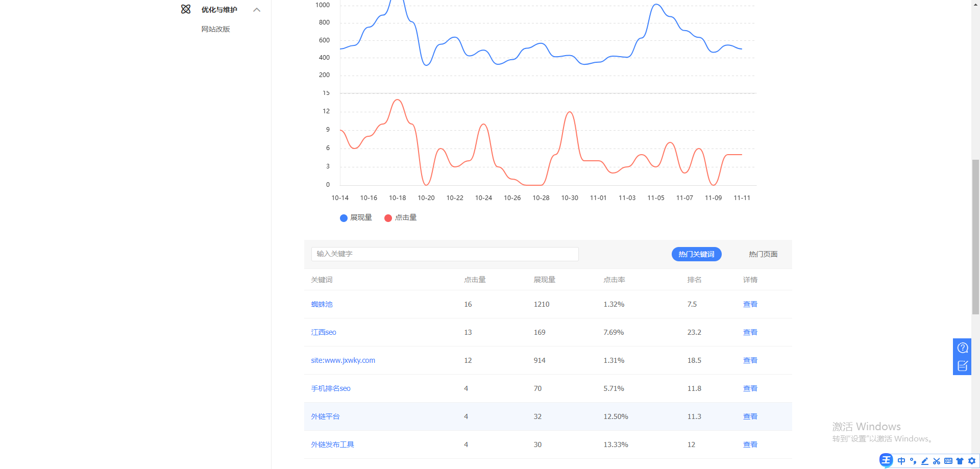The height and width of the screenshot is (469, 980).
Task: Open the IME screenshot scissors tool
Action: point(937,461)
